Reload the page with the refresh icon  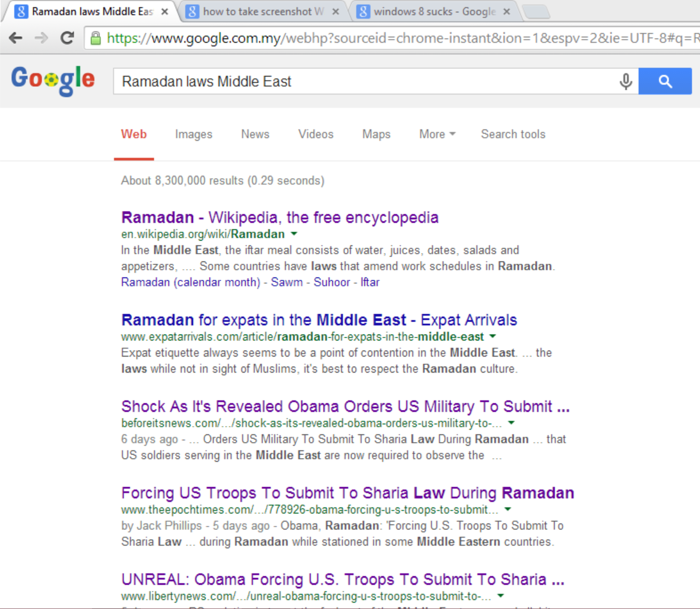click(68, 38)
